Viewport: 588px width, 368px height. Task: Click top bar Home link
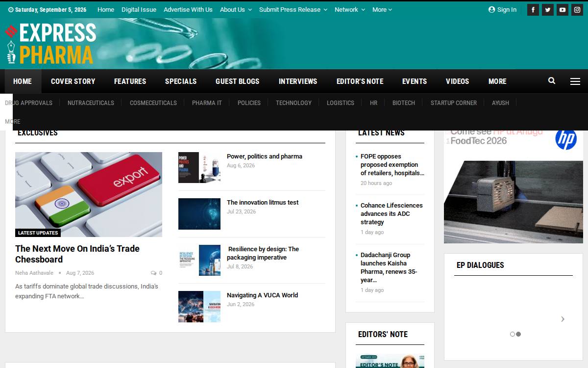[x=106, y=9]
